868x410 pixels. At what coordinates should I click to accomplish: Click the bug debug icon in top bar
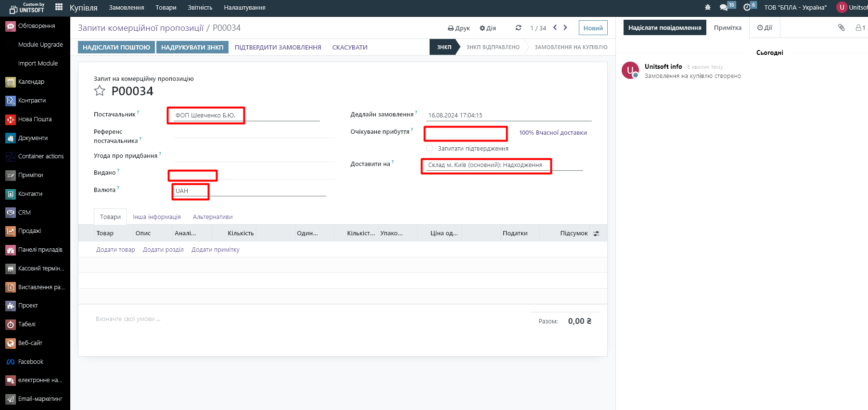pyautogui.click(x=707, y=7)
